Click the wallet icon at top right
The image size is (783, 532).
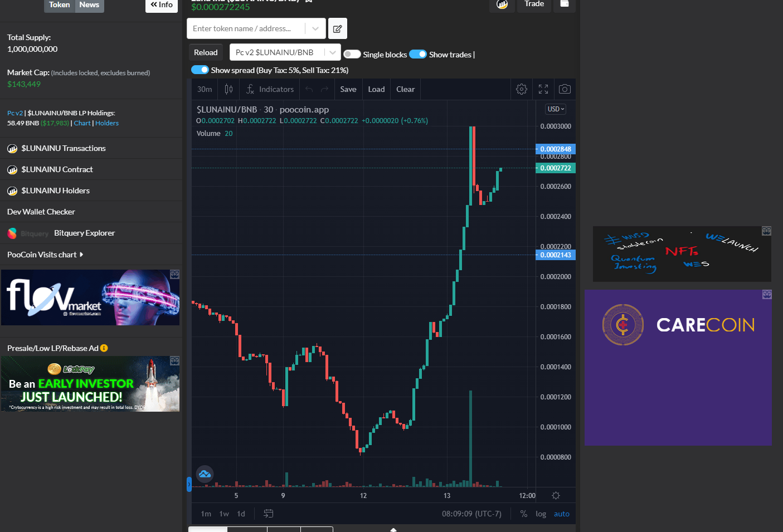pos(565,4)
